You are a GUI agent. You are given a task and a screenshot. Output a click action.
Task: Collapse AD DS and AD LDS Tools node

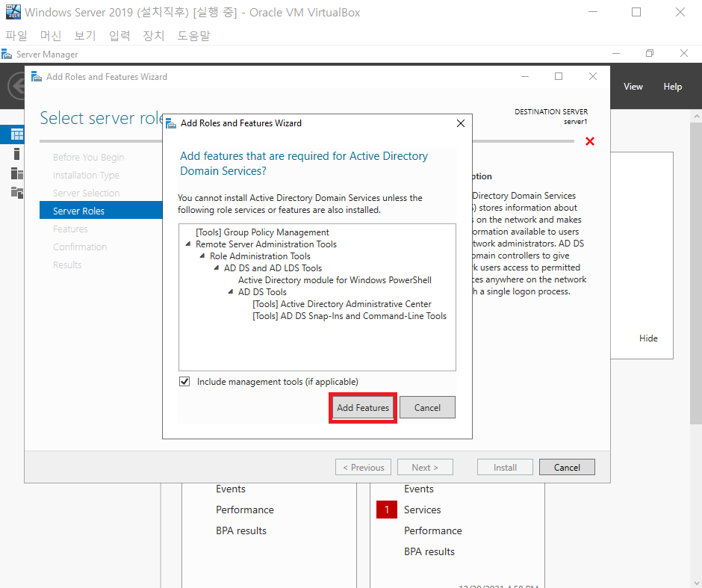[x=217, y=267]
